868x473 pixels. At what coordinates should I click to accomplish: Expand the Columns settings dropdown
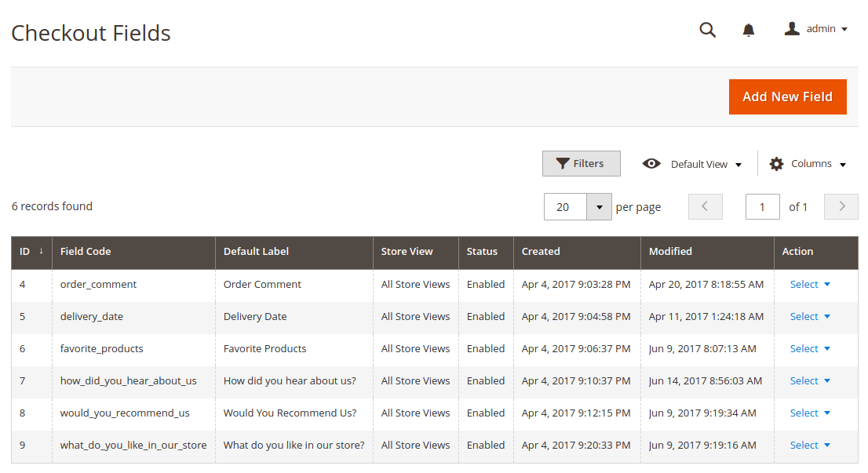point(808,164)
